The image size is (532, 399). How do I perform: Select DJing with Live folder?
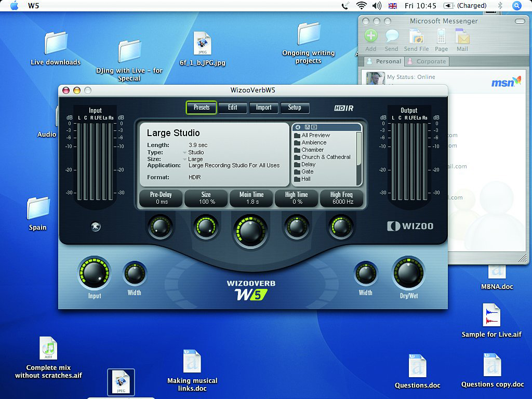(x=129, y=61)
